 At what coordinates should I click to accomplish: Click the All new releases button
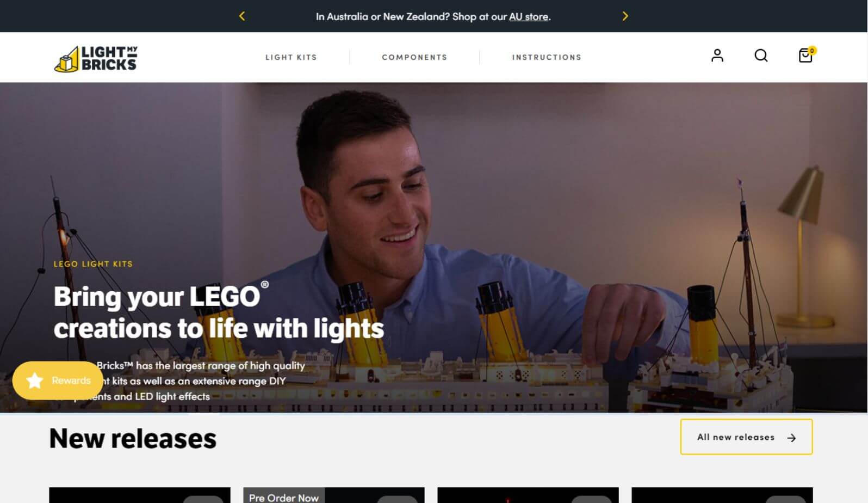pos(746,437)
